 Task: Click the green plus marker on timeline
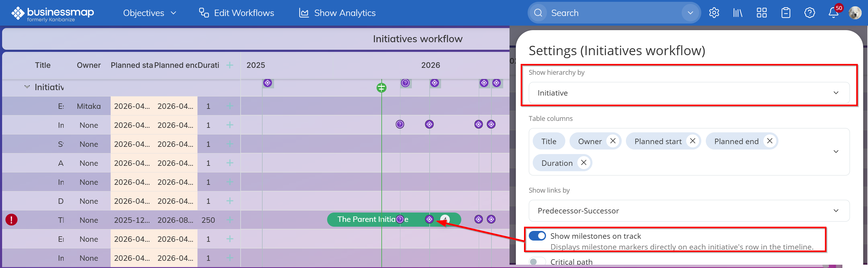click(381, 88)
